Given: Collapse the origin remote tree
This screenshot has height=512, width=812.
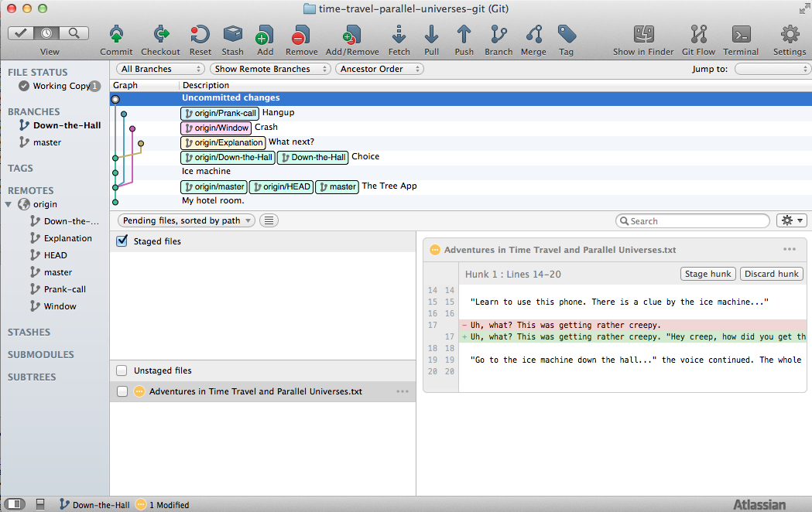Looking at the screenshot, I should 9,204.
